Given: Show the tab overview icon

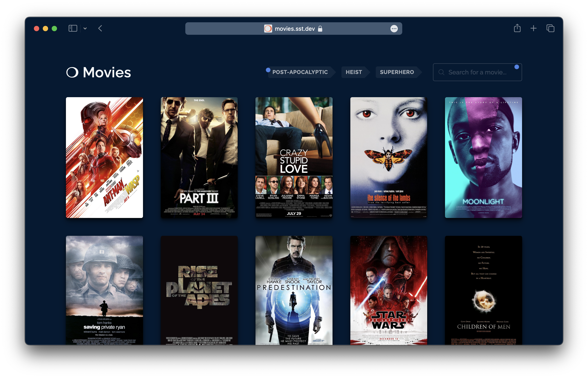Looking at the screenshot, I should (x=550, y=28).
